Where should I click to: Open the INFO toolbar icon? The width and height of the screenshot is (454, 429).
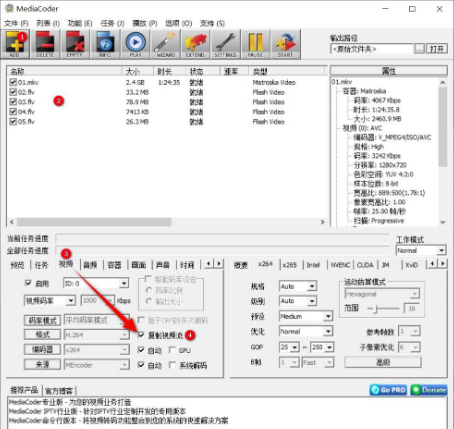click(105, 44)
